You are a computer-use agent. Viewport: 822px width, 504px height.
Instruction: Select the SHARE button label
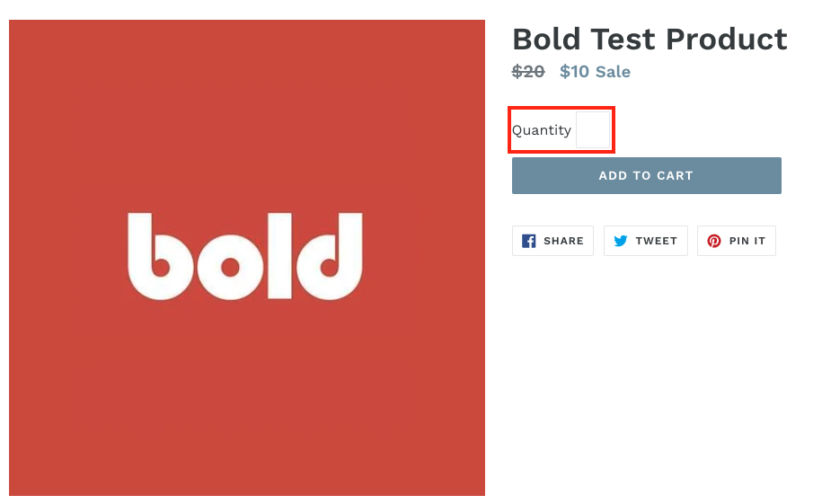(563, 241)
